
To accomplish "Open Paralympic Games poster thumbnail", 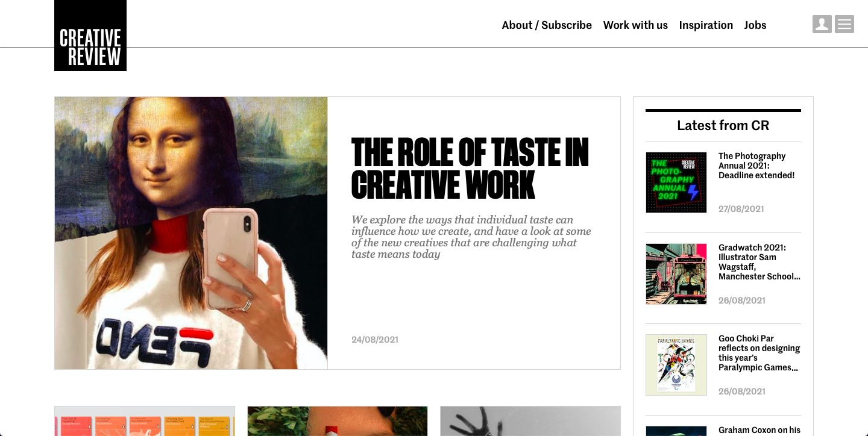I will [676, 365].
